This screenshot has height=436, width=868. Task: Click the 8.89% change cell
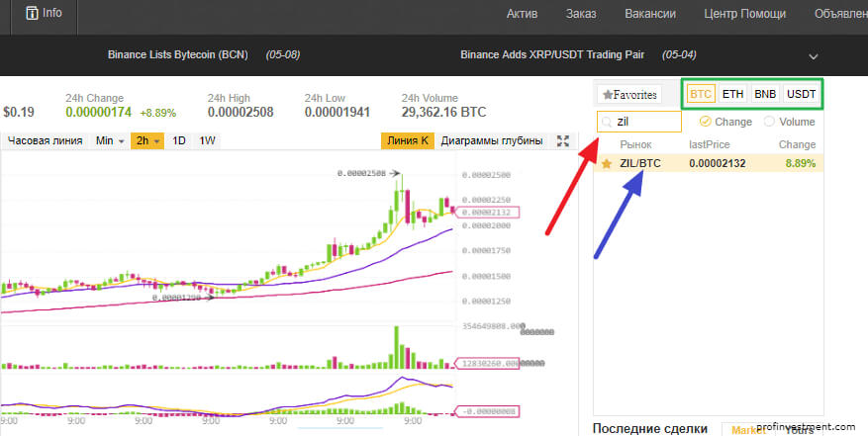[801, 164]
